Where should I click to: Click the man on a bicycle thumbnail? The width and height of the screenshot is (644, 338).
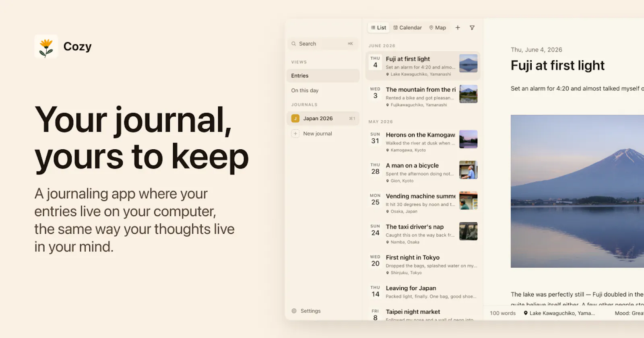click(x=469, y=170)
